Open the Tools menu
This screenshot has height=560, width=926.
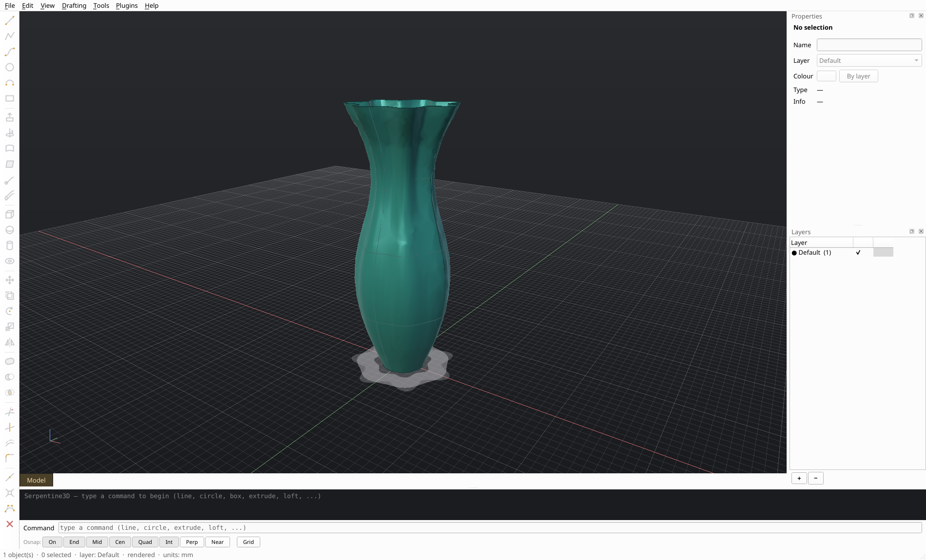[101, 5]
